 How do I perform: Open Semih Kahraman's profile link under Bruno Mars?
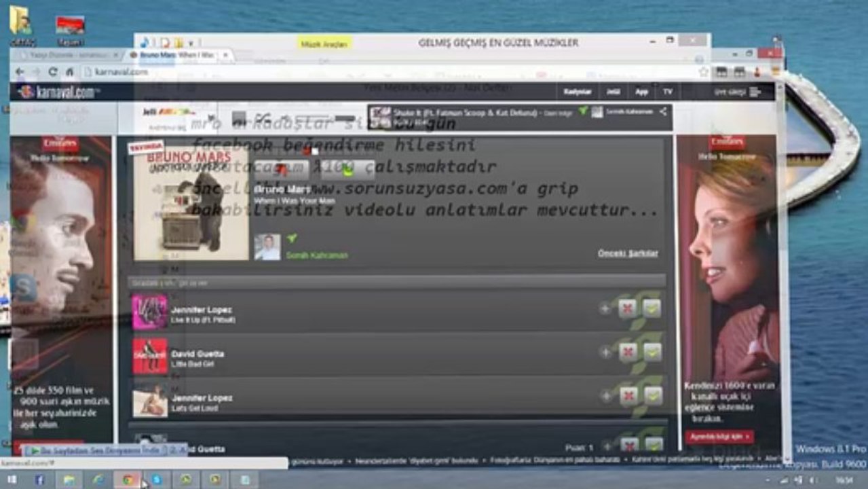click(x=317, y=255)
